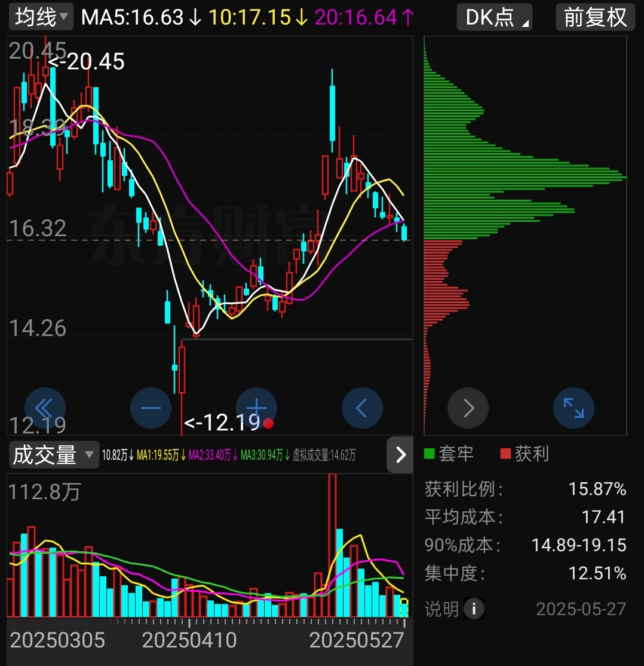Screen dimensions: 644x666
Task: Tap the green 套牢 legend swatch
Action: pyautogui.click(x=429, y=454)
